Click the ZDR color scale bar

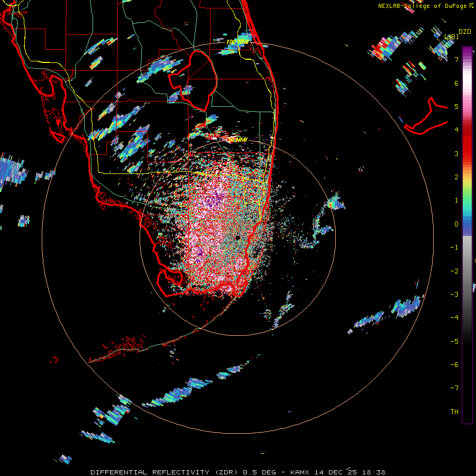pyautogui.click(x=467, y=235)
